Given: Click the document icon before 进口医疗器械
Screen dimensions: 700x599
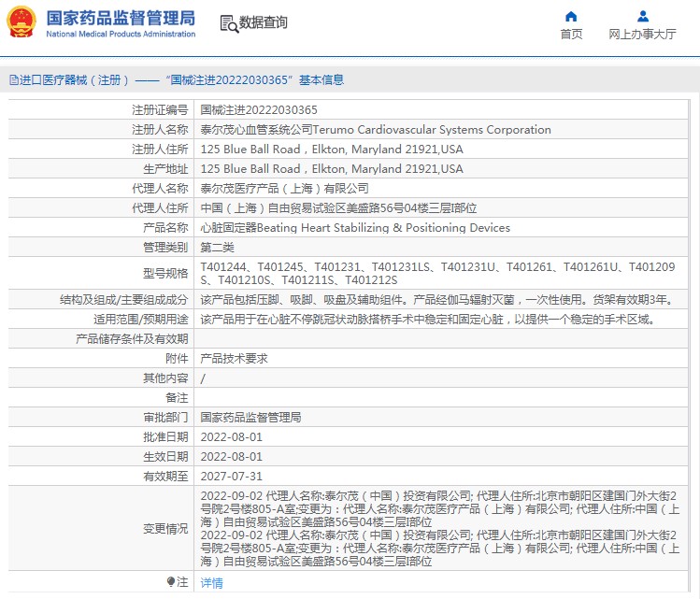Looking at the screenshot, I should click(x=14, y=79).
